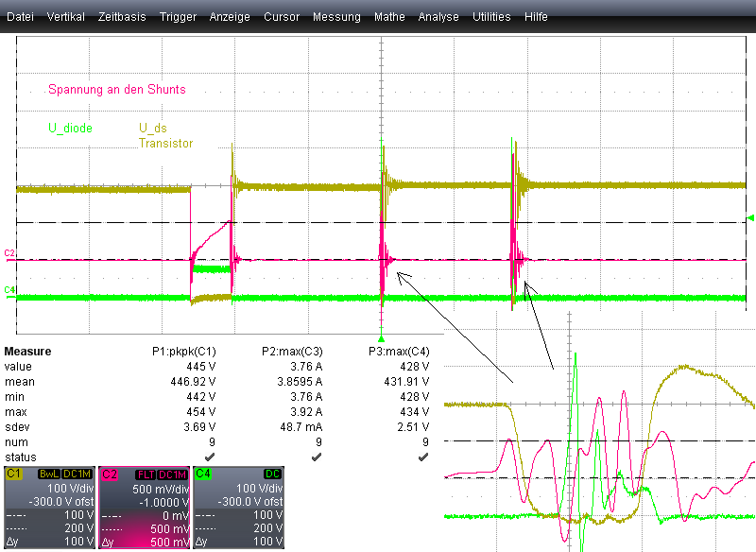Click the yellow C1 channel label badge
Viewport: 756px width, 552px height.
(x=14, y=473)
